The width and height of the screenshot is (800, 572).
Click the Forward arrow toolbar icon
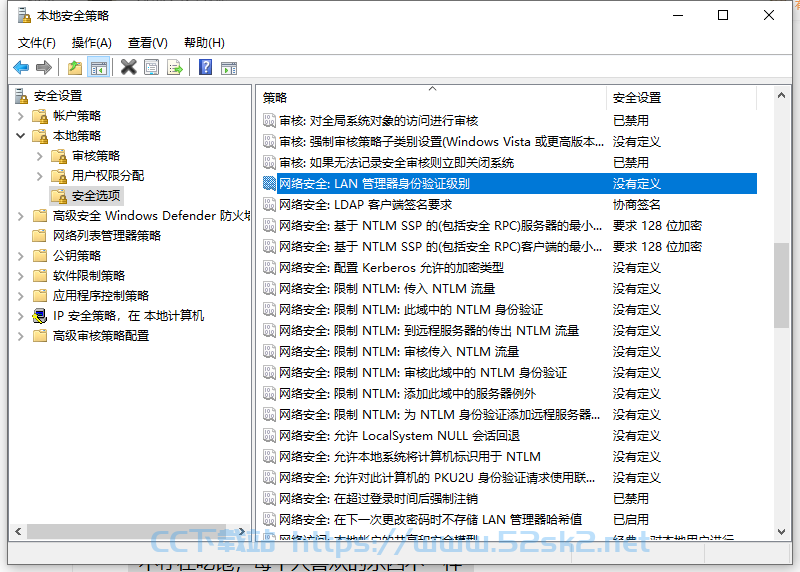click(44, 67)
